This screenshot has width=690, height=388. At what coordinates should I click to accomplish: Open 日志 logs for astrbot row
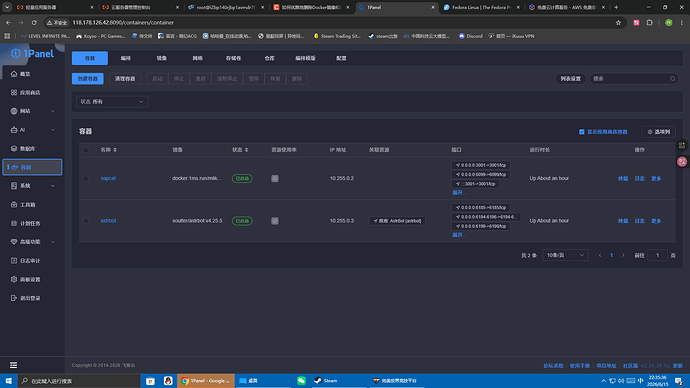click(639, 221)
